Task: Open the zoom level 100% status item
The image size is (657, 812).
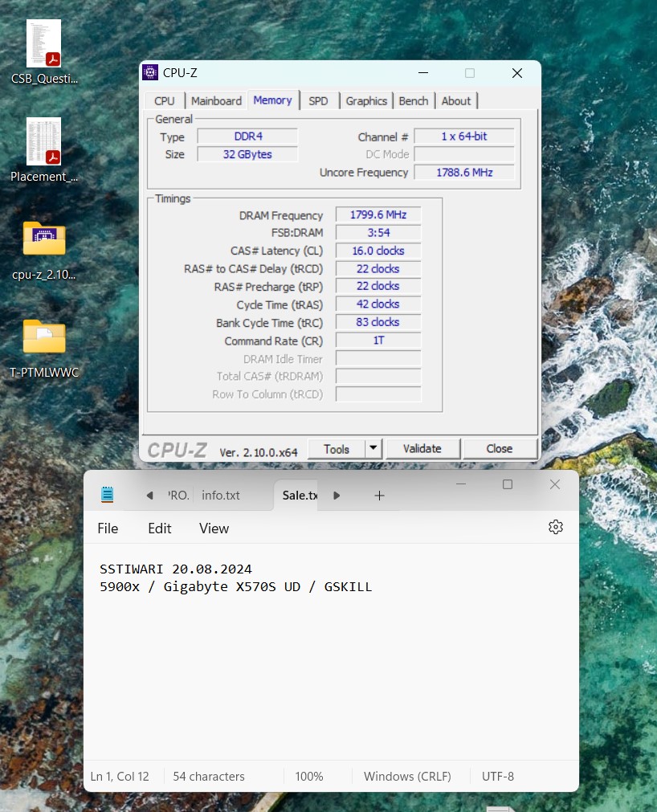Action: coord(308,777)
